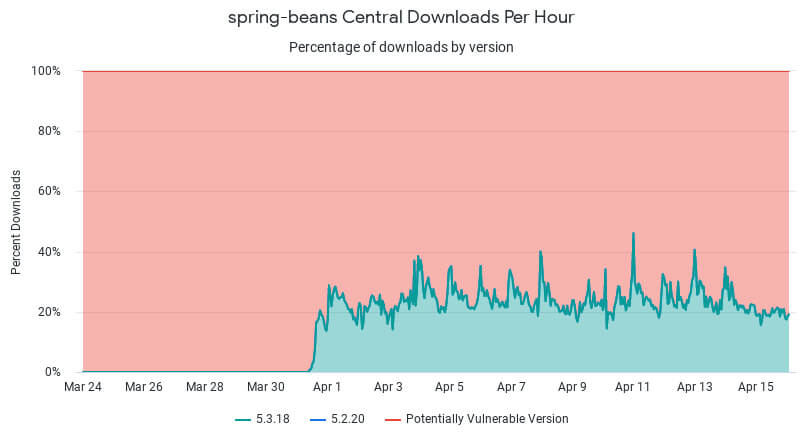
Task: Click the 40% y-axis tick label
Action: pyautogui.click(x=49, y=252)
